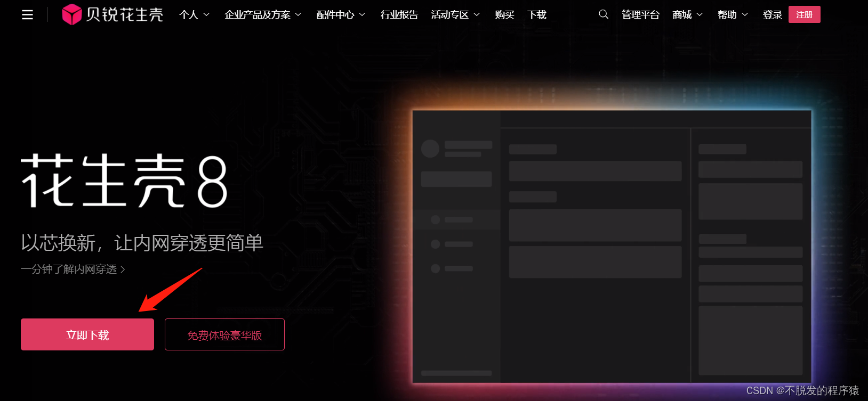868x401 pixels.
Task: Expand the 个人 dropdown menu
Action: point(194,15)
